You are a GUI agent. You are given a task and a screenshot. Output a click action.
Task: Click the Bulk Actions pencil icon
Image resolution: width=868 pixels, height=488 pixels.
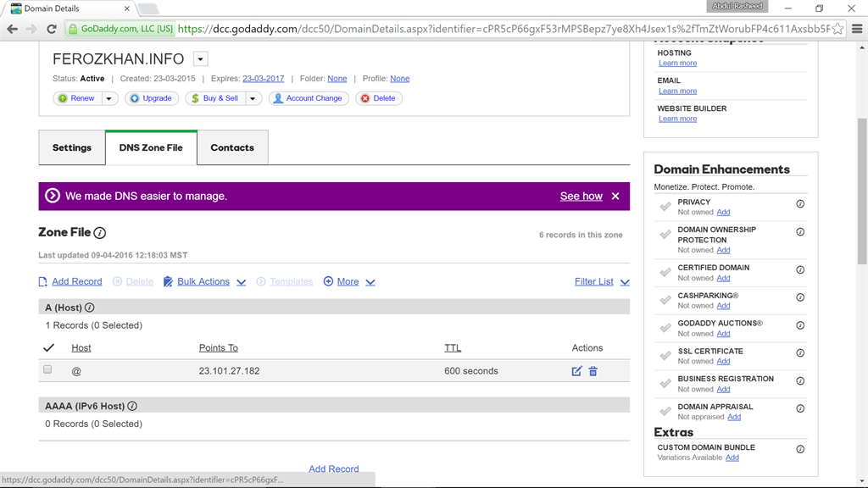click(x=168, y=281)
